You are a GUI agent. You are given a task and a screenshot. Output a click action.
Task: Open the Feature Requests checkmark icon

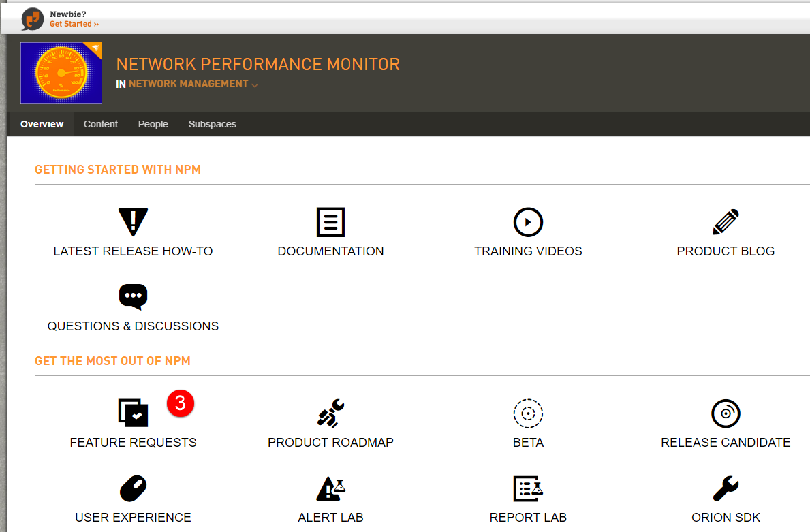coord(134,413)
